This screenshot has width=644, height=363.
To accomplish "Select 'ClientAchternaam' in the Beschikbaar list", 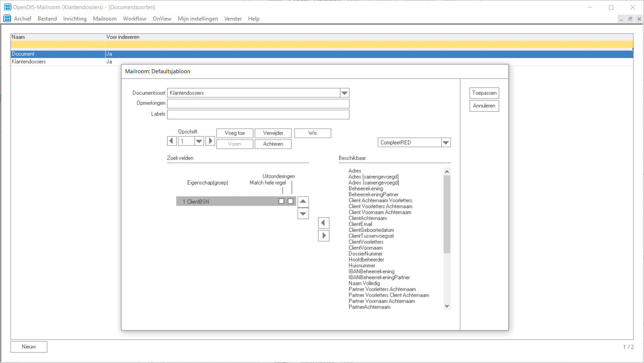I will pos(367,218).
